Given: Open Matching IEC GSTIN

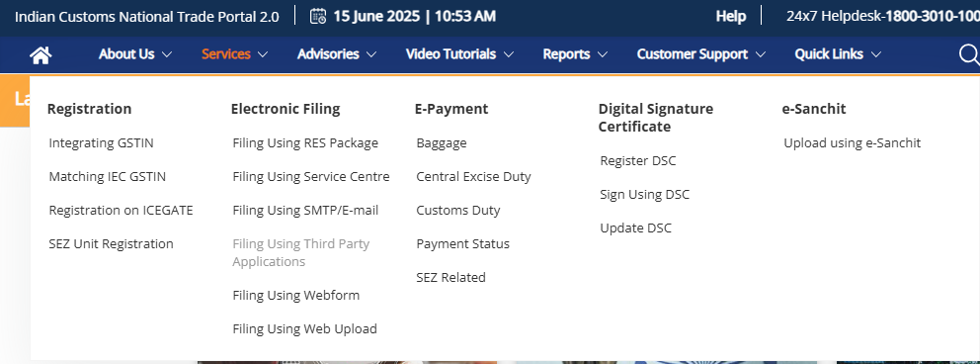Looking at the screenshot, I should pos(108,176).
